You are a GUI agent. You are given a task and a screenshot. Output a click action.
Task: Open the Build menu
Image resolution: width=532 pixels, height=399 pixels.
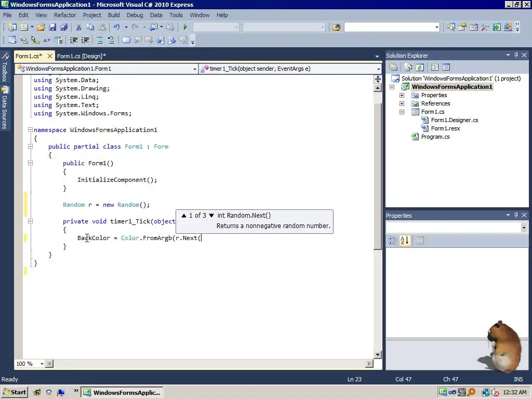[x=114, y=15]
